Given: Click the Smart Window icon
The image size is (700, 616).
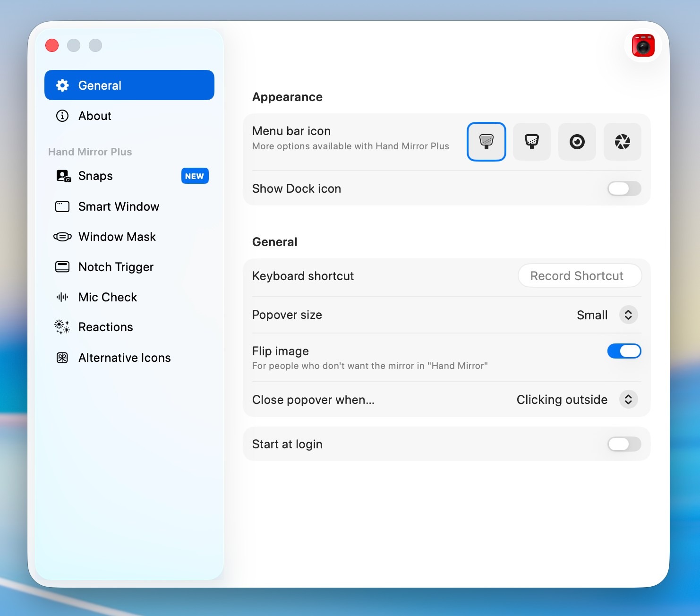Looking at the screenshot, I should [62, 206].
